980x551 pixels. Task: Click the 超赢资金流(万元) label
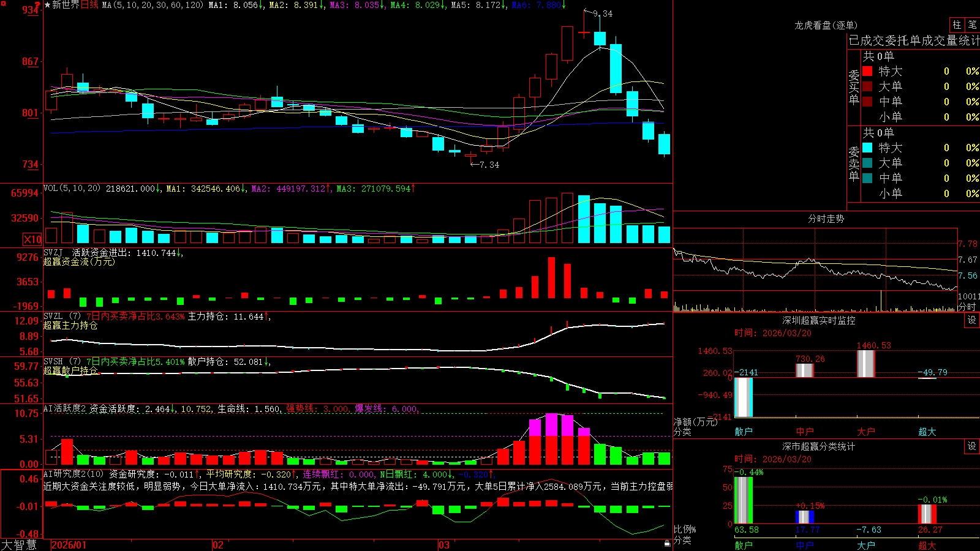click(79, 261)
